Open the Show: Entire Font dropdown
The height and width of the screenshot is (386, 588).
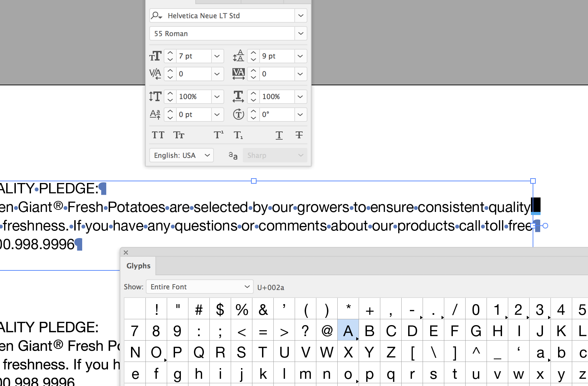coord(200,287)
